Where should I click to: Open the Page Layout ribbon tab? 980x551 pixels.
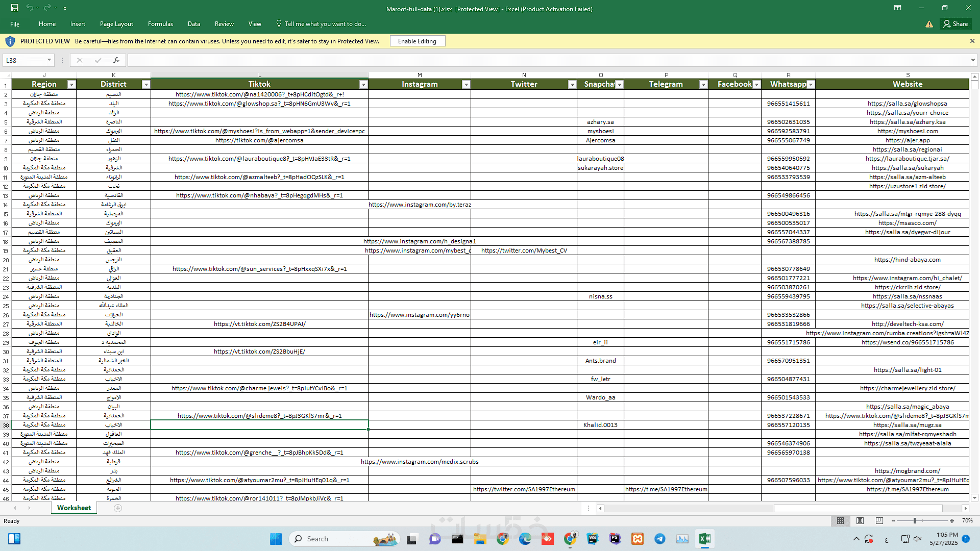point(116,24)
